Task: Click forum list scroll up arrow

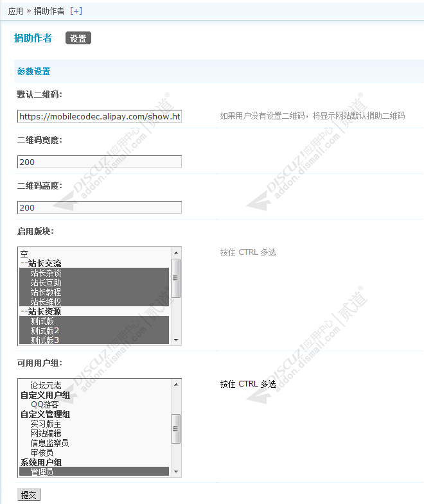Action: point(176,253)
